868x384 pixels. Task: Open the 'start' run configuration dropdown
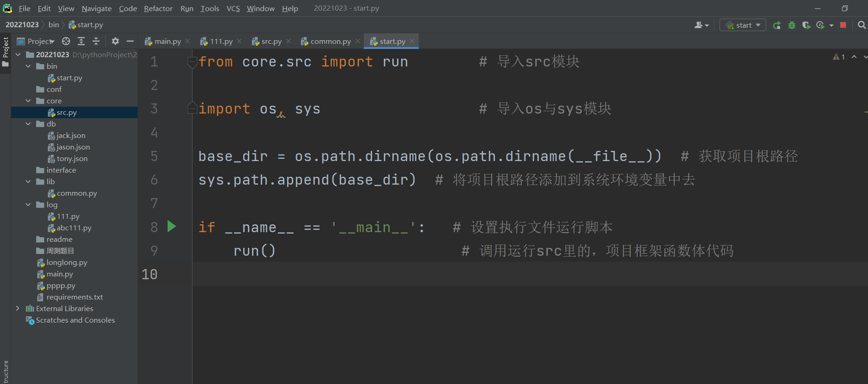(x=743, y=25)
